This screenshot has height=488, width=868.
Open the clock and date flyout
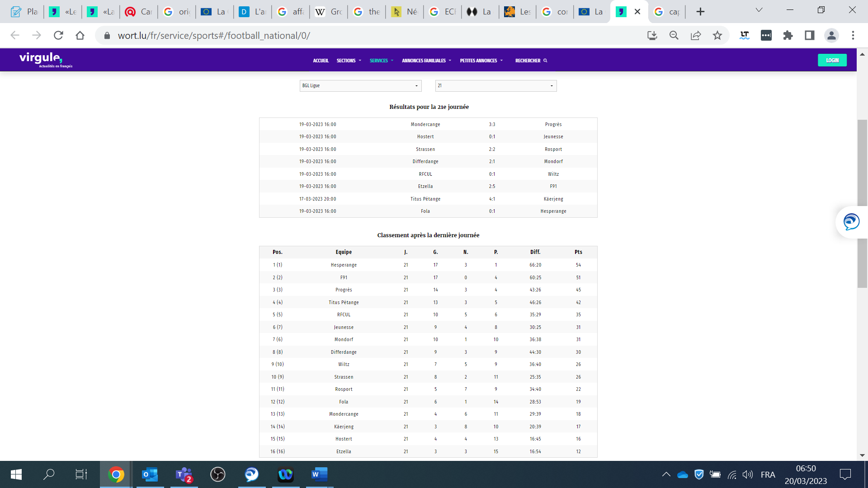click(806, 474)
